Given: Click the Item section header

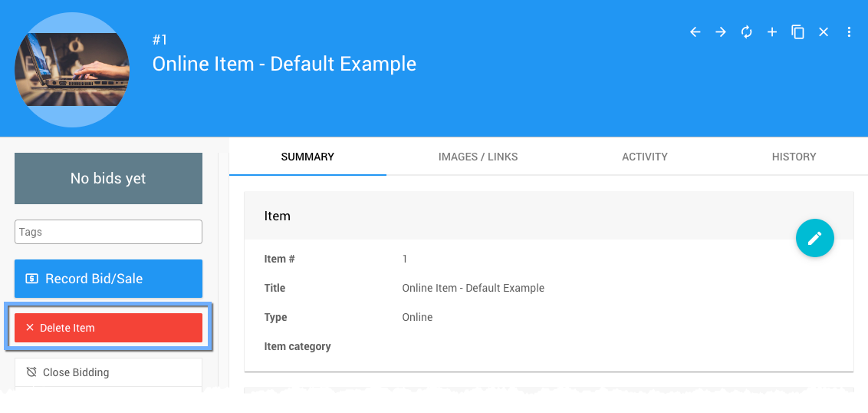Looking at the screenshot, I should tap(278, 216).
